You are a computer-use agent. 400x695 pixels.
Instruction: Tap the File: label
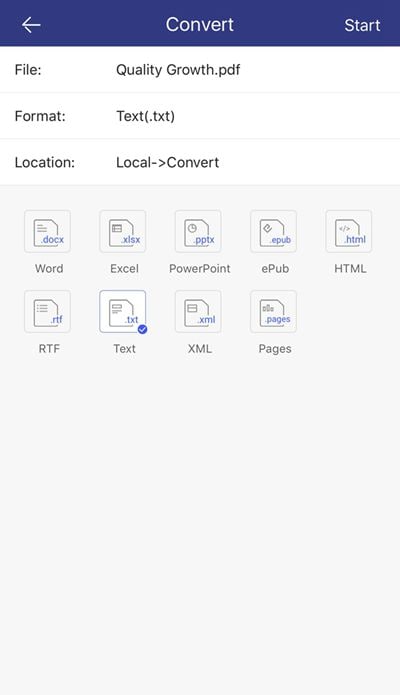pos(28,70)
